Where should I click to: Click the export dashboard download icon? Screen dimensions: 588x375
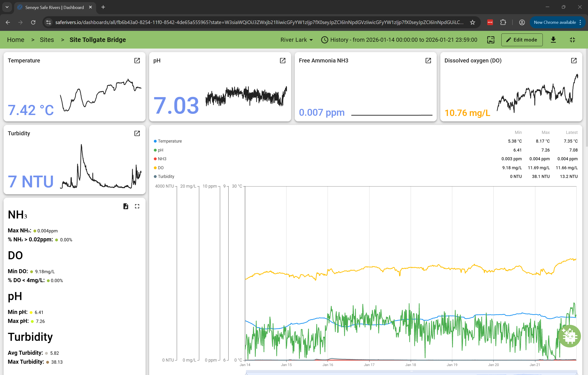point(553,40)
